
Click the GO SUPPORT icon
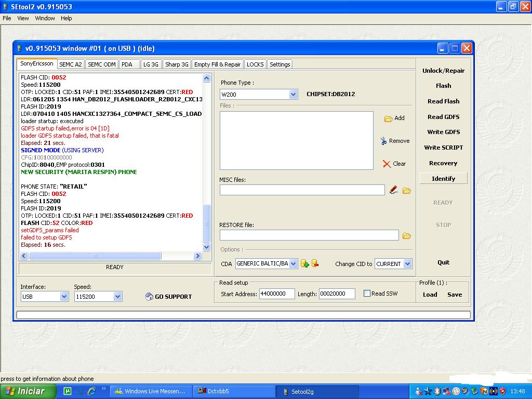tap(149, 297)
